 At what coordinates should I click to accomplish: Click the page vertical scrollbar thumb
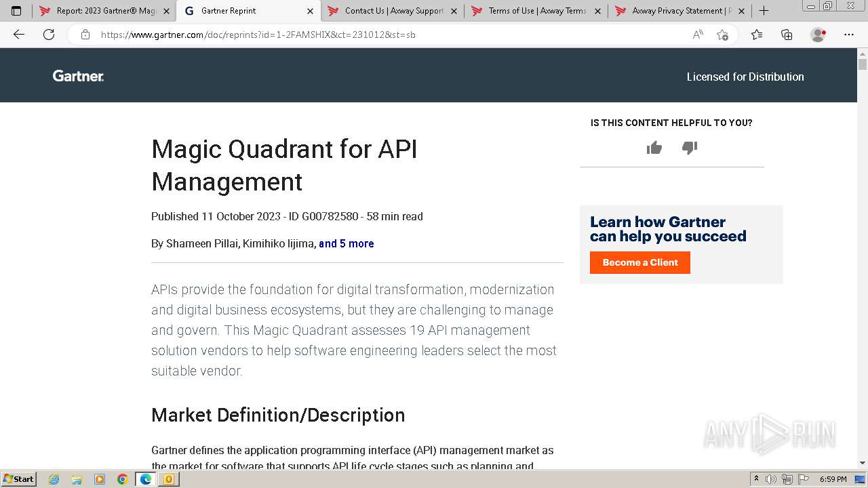tap(863, 64)
